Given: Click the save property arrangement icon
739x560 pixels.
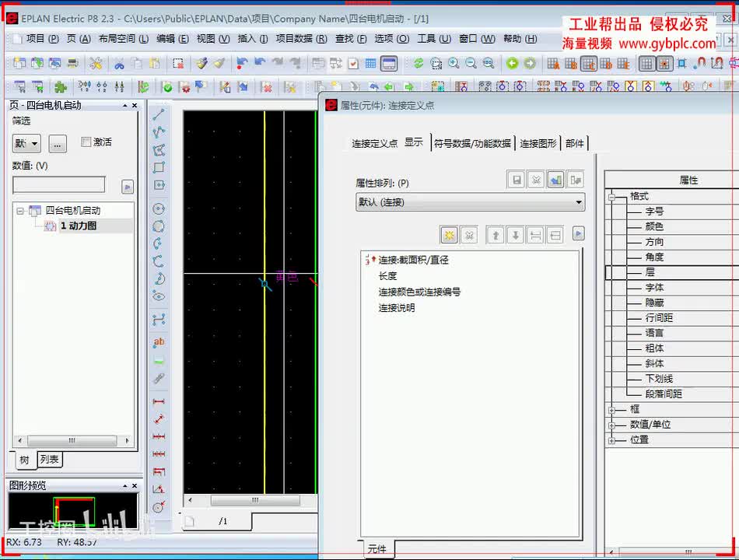Looking at the screenshot, I should click(x=517, y=180).
